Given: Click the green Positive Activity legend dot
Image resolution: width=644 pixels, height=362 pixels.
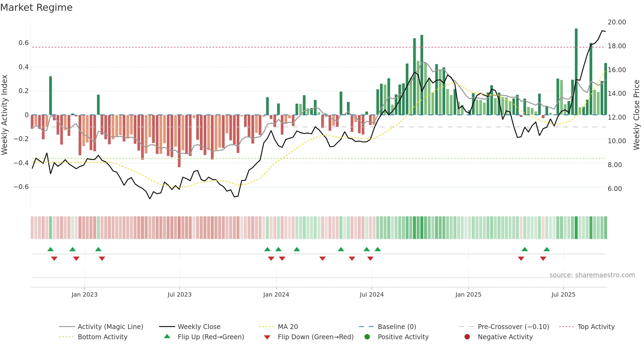Looking at the screenshot, I should 367,337.
